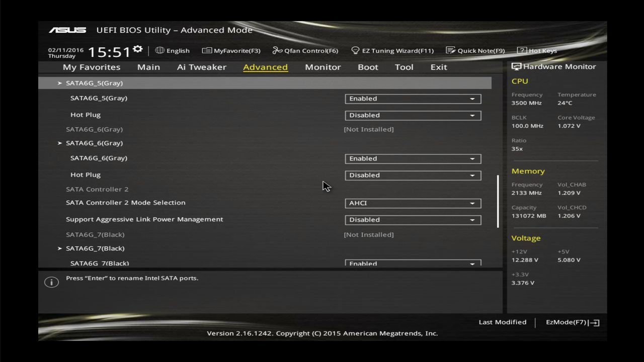Screen dimensions: 644x362
Task: Open SATA6G_7(Black) Enabled dropdown
Action: pyautogui.click(x=413, y=263)
